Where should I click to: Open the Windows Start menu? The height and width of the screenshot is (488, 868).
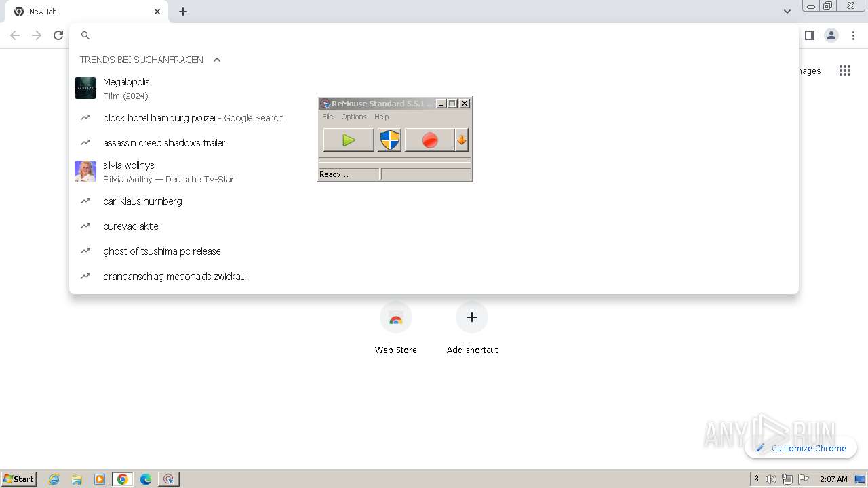click(x=19, y=479)
